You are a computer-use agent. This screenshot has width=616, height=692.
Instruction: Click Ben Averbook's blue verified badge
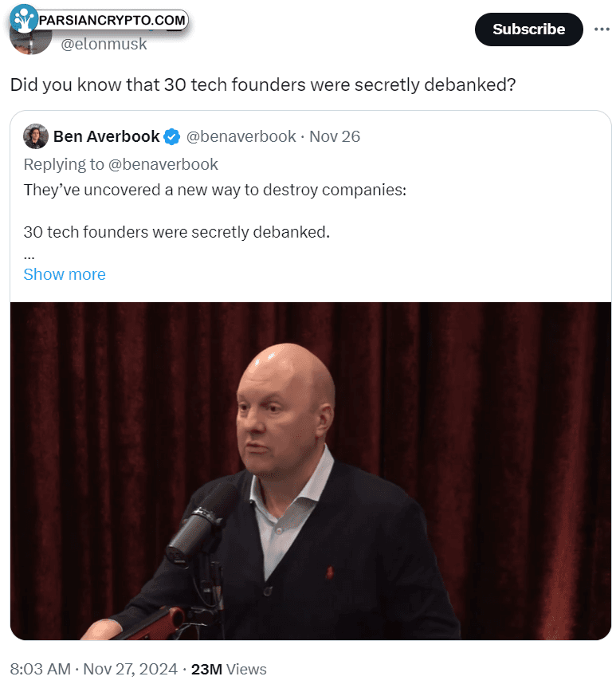(x=171, y=137)
